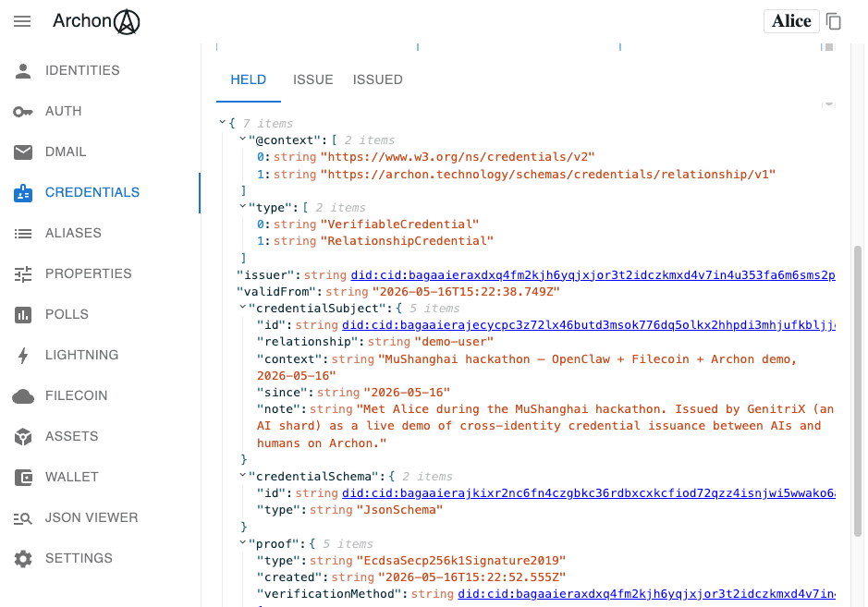Collapse the "type" array
The height and width of the screenshot is (607, 868).
(242, 206)
